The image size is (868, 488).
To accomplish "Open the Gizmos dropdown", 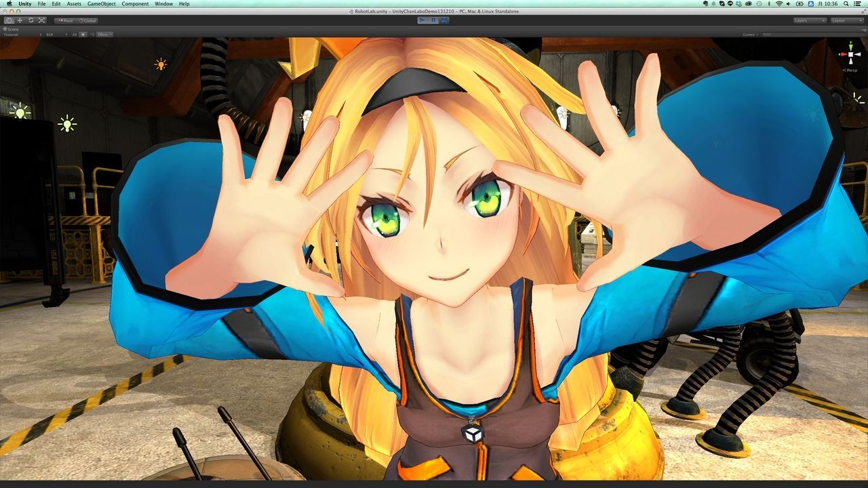I will 750,34.
